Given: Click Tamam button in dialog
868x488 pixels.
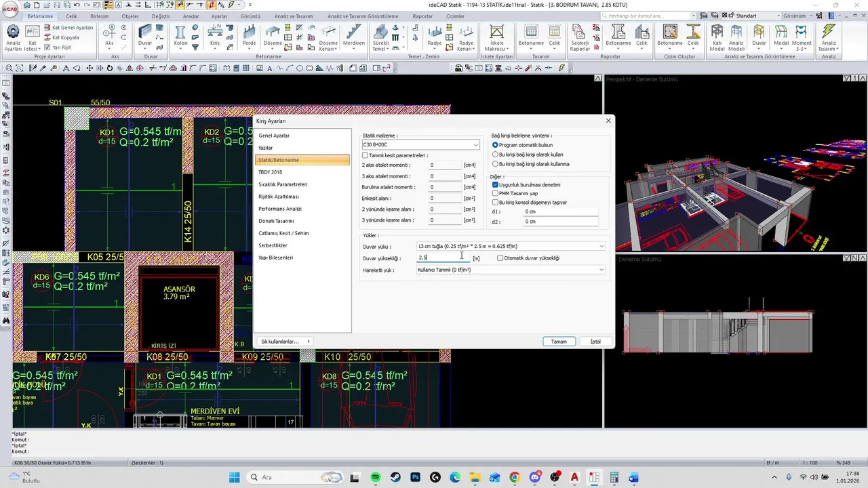Looking at the screenshot, I should click(559, 342).
